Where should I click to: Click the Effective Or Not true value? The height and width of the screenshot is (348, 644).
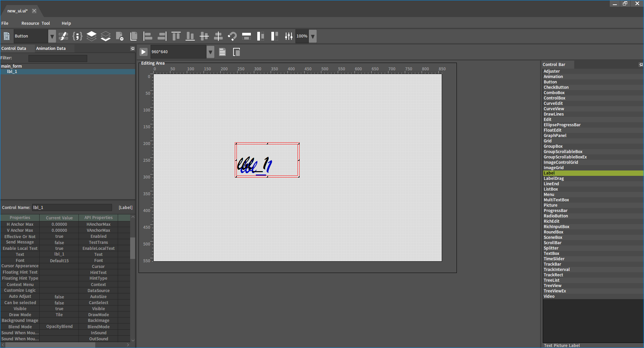coord(59,236)
